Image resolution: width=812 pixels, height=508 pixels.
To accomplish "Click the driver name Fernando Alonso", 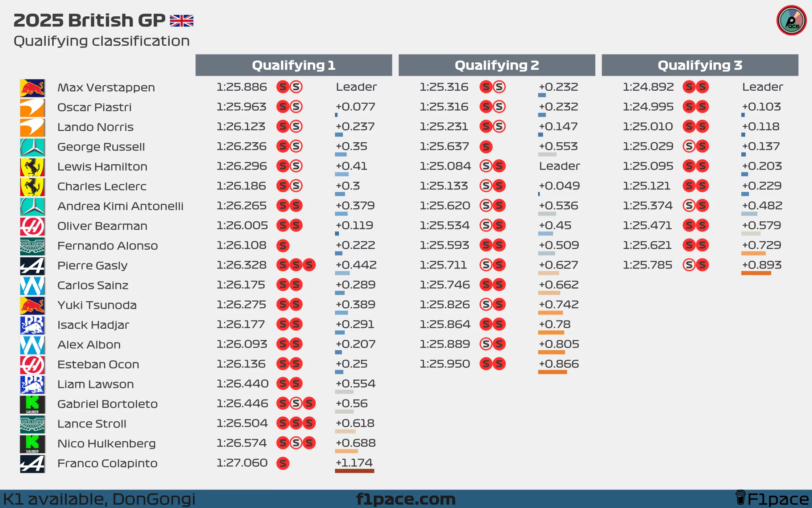I will point(108,246).
